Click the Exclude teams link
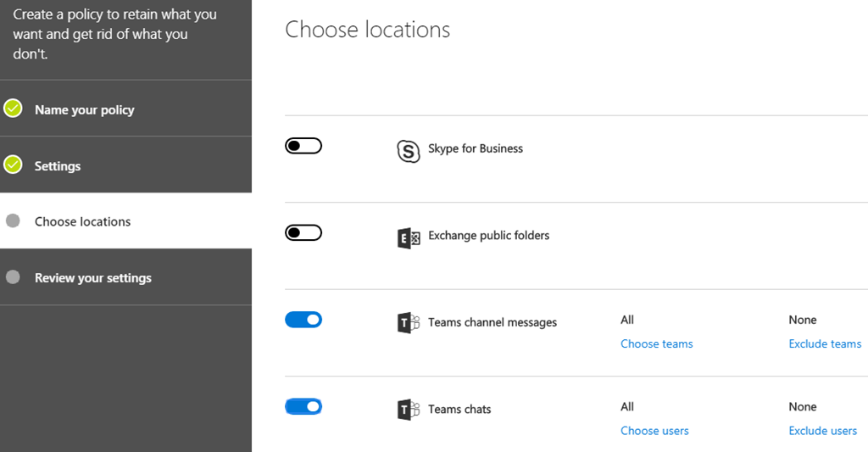 pyautogui.click(x=824, y=343)
